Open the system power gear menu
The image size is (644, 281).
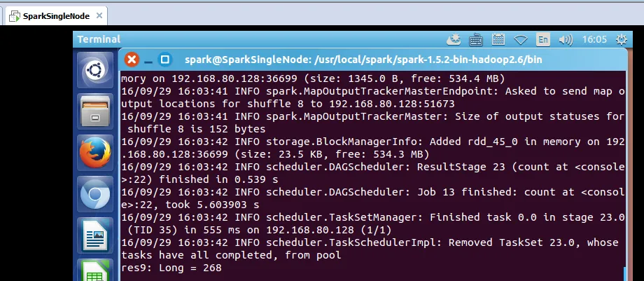click(x=621, y=39)
